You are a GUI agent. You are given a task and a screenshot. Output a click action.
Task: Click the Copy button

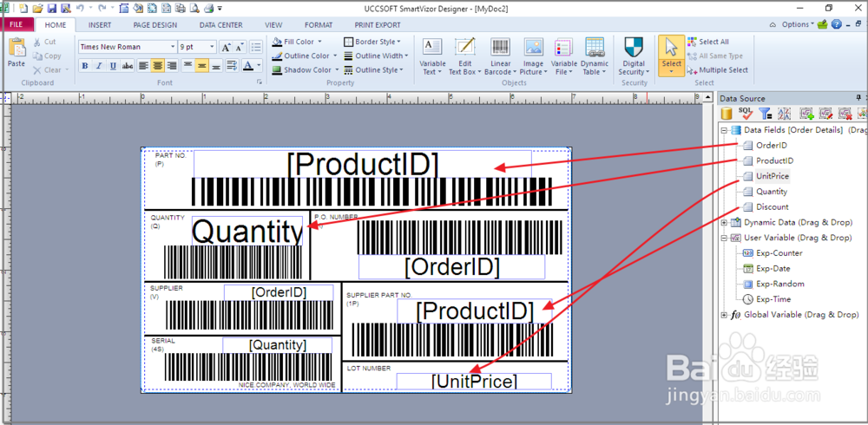point(47,56)
